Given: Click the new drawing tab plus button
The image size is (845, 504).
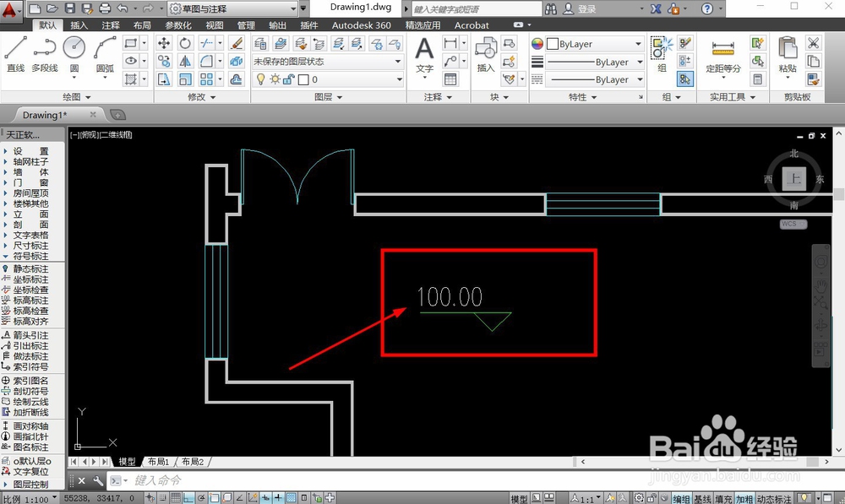Looking at the screenshot, I should click(117, 115).
